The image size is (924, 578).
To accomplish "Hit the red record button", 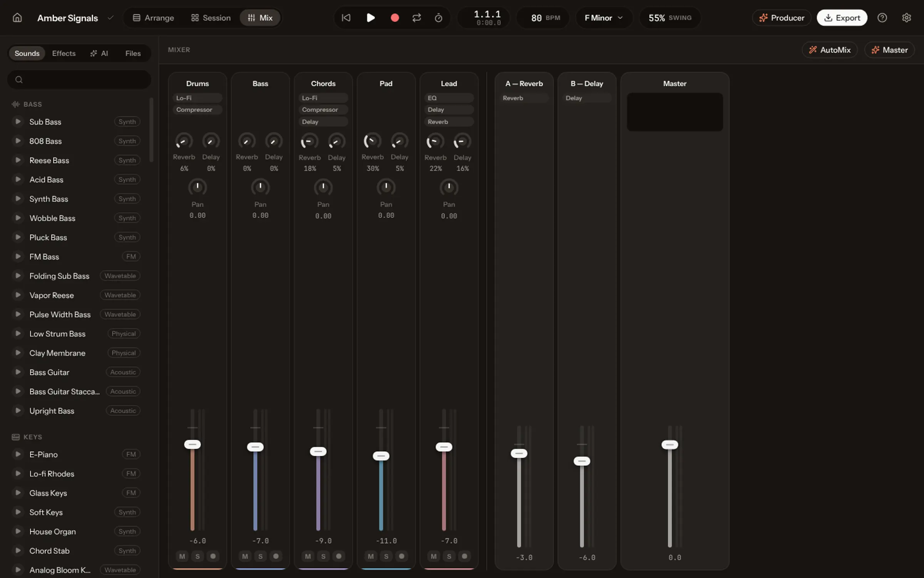I will [395, 18].
